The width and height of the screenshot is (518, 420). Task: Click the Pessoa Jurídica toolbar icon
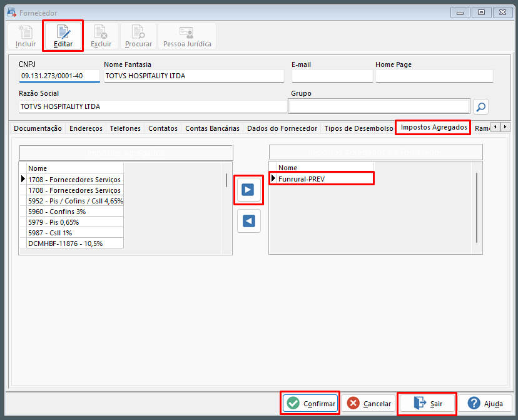[x=187, y=36]
